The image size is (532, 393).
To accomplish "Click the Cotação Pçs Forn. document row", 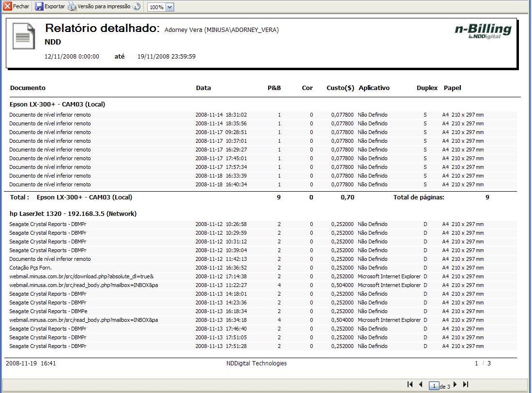I will 30,268.
